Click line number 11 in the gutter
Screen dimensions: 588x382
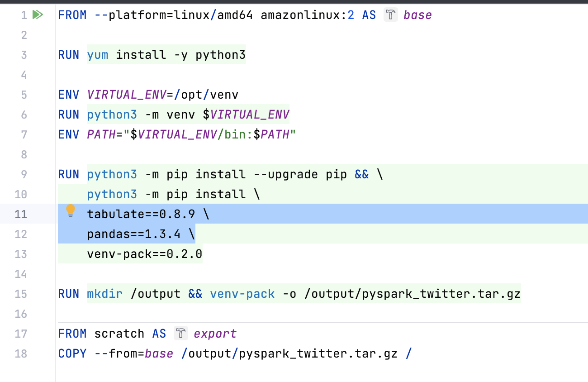(21, 214)
